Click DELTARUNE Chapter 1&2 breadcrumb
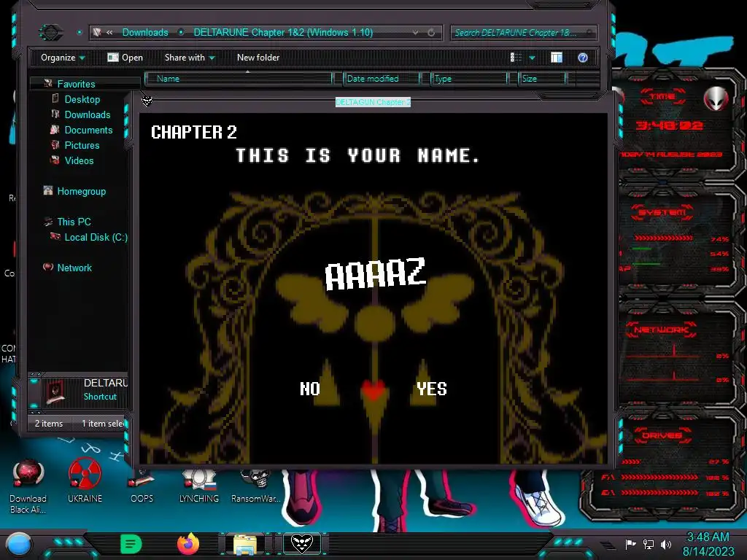The height and width of the screenshot is (560, 747). tap(283, 32)
